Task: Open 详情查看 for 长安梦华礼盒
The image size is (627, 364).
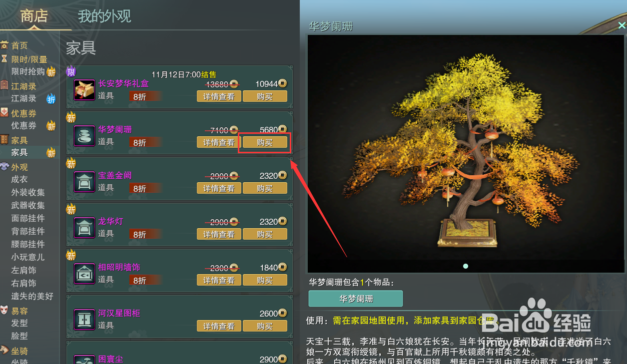Action: coord(219,96)
